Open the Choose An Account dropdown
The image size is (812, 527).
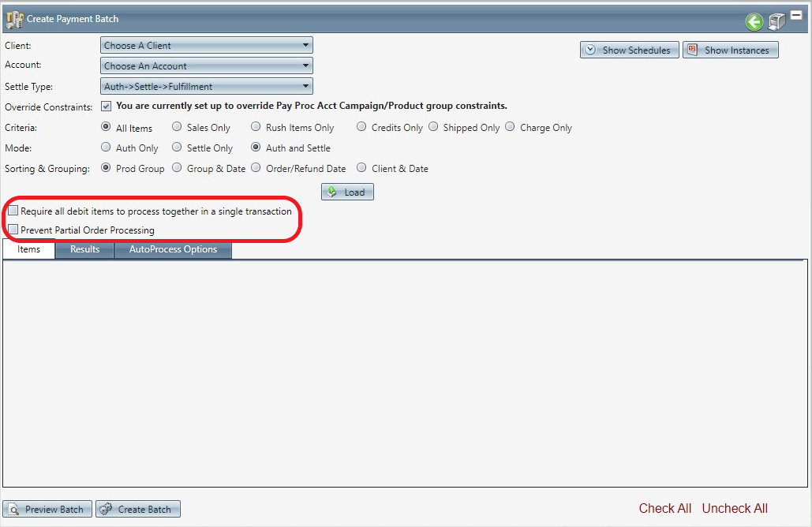pyautogui.click(x=206, y=65)
